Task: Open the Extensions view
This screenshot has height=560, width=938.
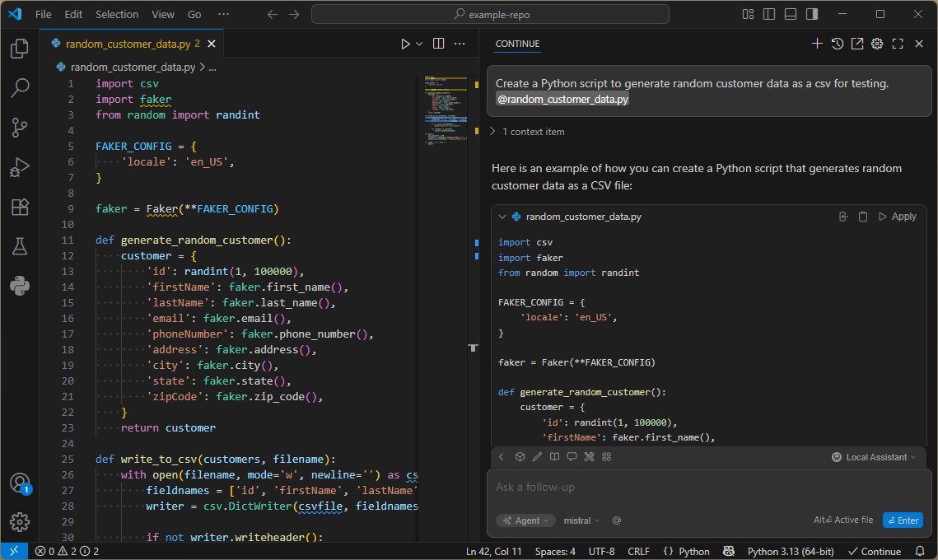Action: [20, 207]
